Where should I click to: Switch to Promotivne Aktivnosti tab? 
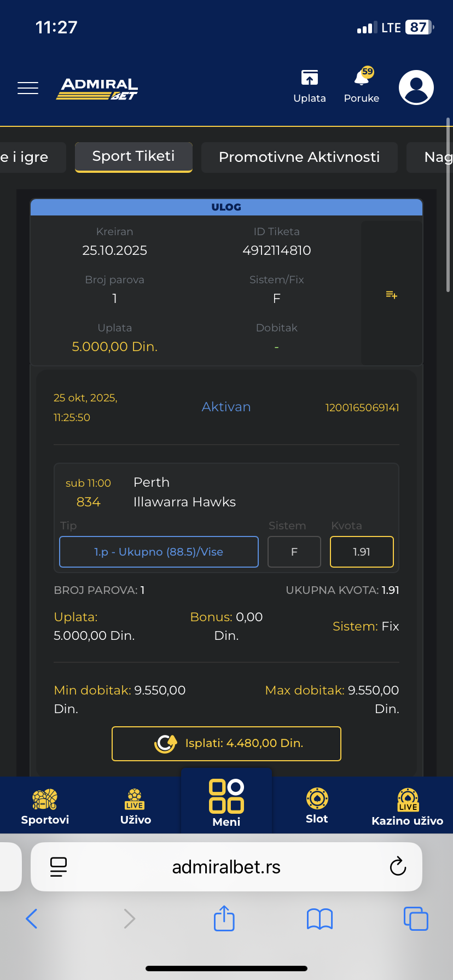299,157
